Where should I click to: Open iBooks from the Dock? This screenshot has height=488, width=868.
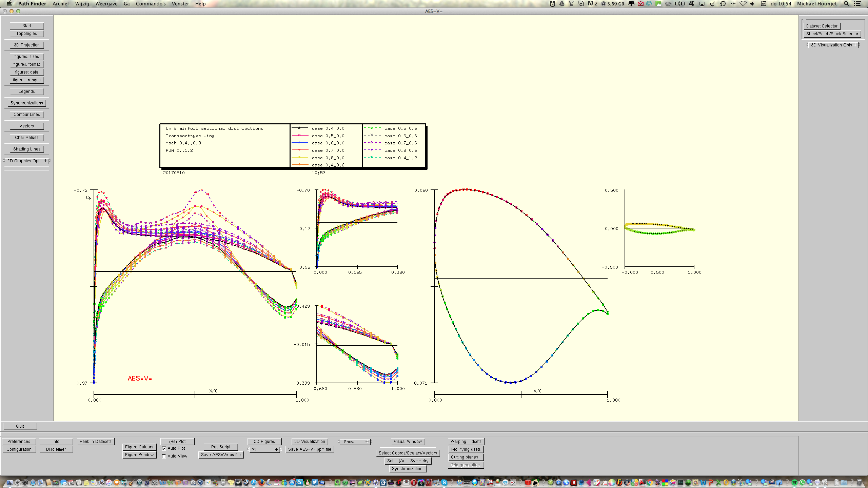(x=117, y=482)
